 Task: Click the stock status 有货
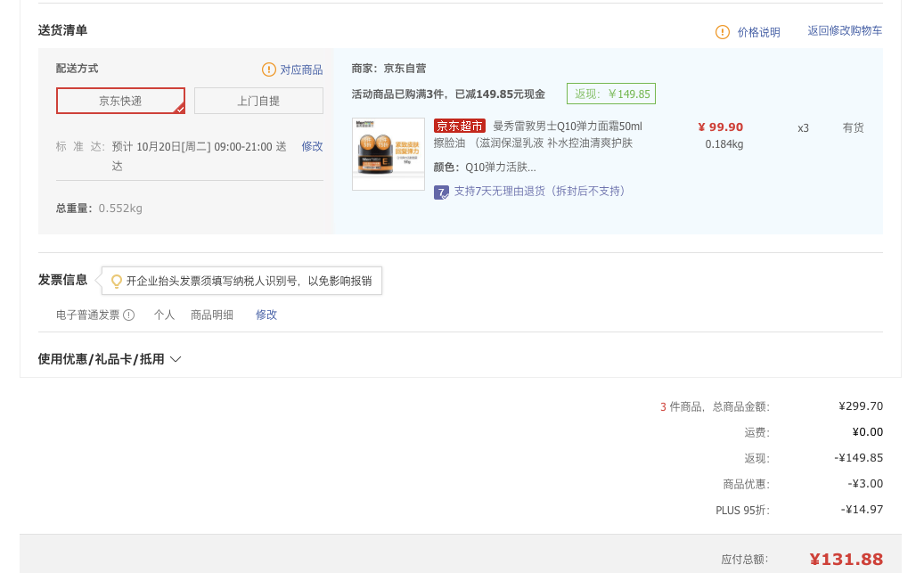[854, 127]
